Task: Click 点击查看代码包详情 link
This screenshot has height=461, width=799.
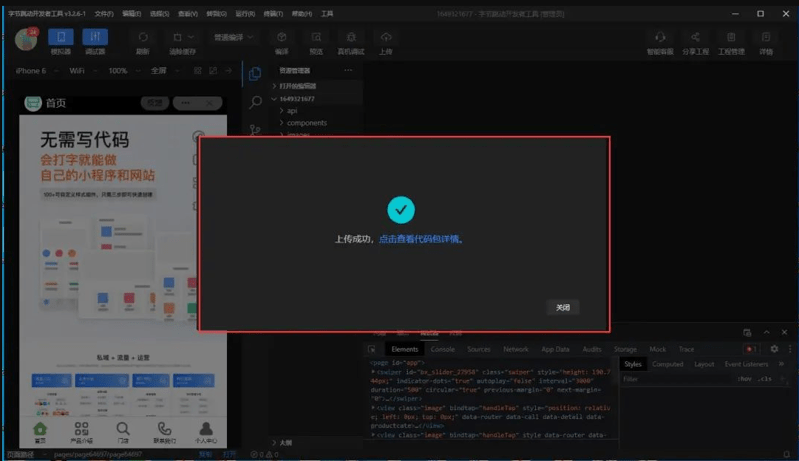Action: click(420, 239)
